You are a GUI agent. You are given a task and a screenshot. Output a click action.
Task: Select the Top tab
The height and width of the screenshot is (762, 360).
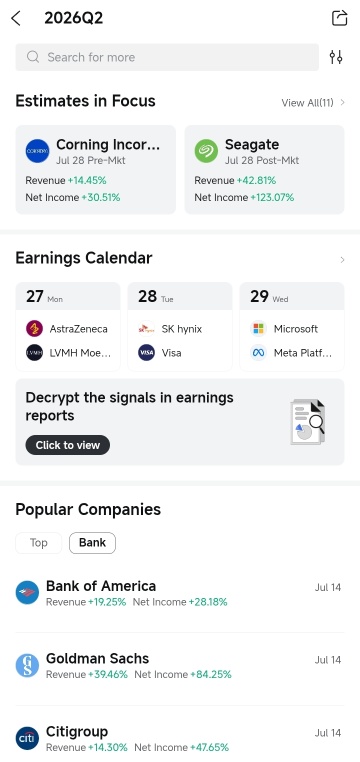[x=38, y=543]
